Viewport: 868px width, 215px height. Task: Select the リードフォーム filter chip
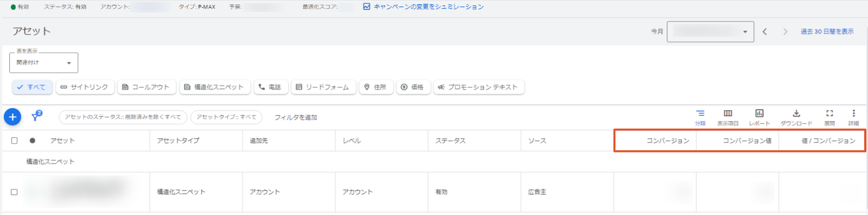click(x=323, y=87)
